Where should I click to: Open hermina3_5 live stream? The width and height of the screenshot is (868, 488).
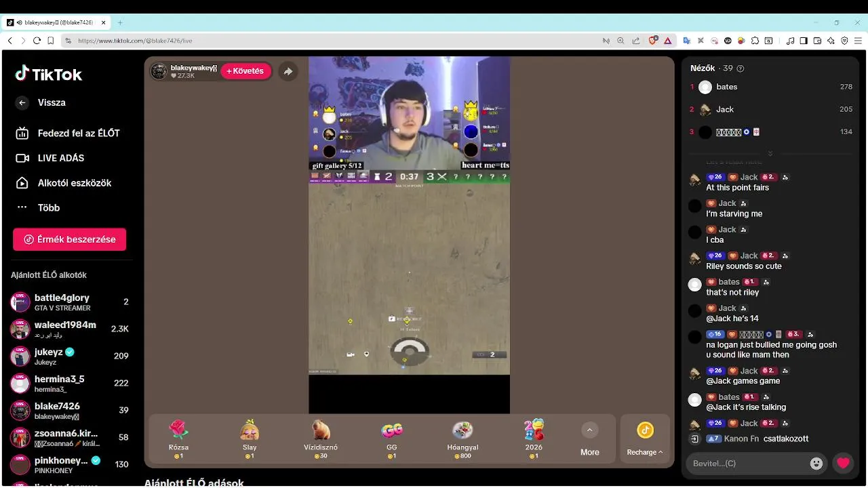coord(69,384)
